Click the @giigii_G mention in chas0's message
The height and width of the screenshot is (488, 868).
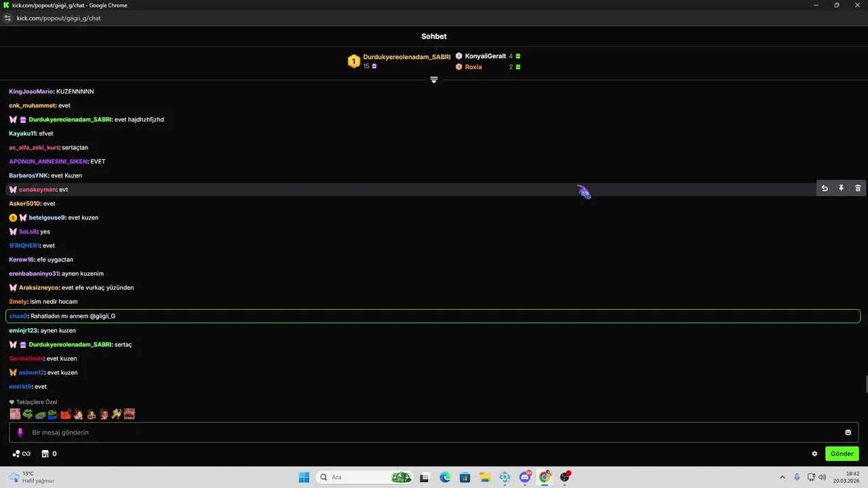click(x=102, y=316)
